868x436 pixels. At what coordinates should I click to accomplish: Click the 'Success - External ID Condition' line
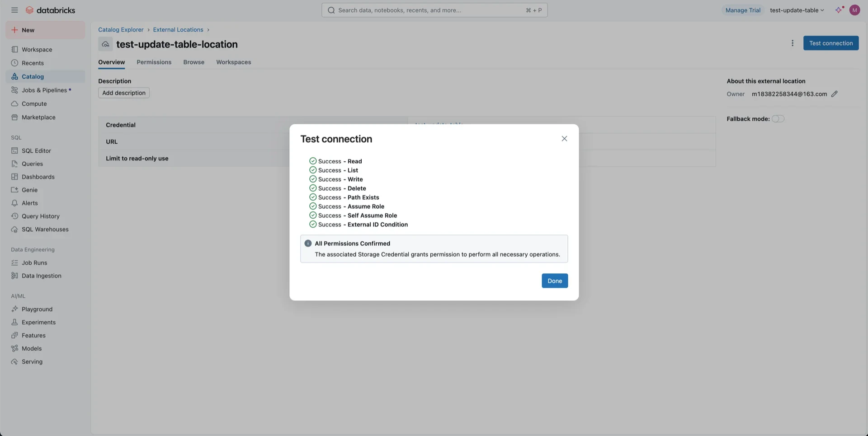(359, 225)
